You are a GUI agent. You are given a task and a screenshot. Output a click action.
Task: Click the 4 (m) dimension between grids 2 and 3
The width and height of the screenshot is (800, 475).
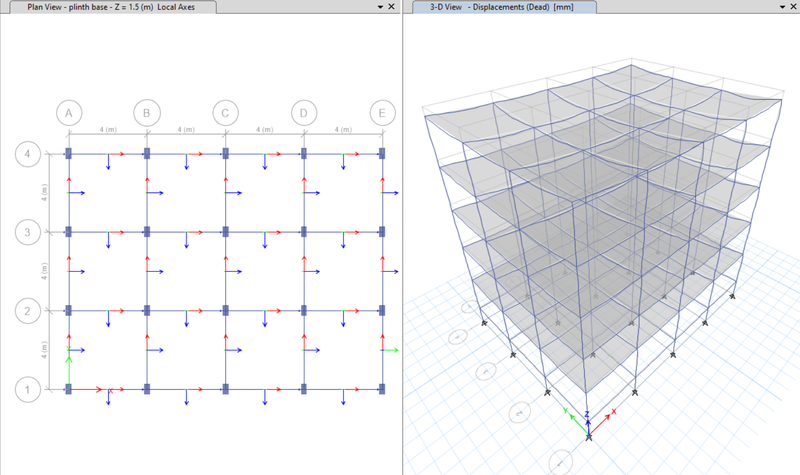(x=44, y=271)
